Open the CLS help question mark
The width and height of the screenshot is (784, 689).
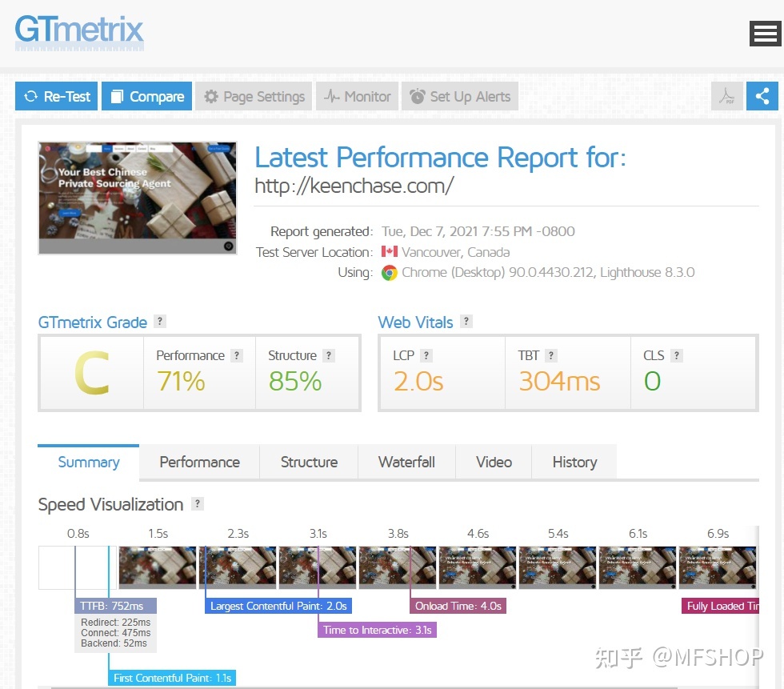click(x=676, y=356)
